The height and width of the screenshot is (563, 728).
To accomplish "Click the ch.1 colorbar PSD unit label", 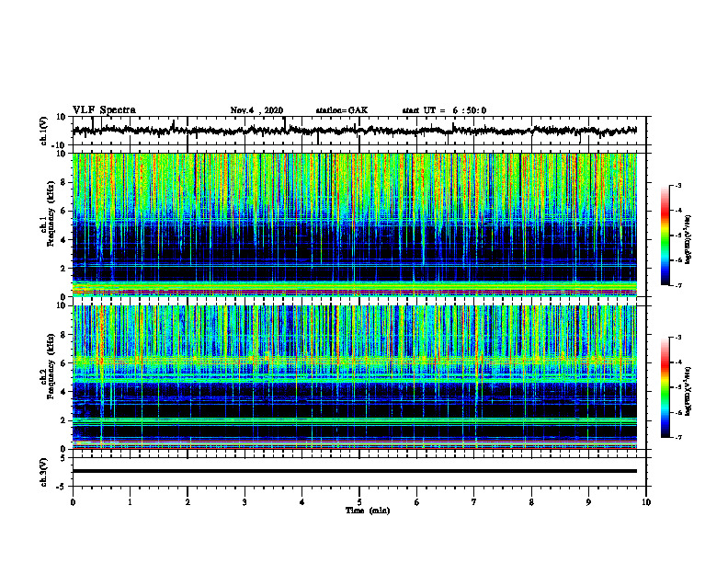I will click(x=688, y=240).
